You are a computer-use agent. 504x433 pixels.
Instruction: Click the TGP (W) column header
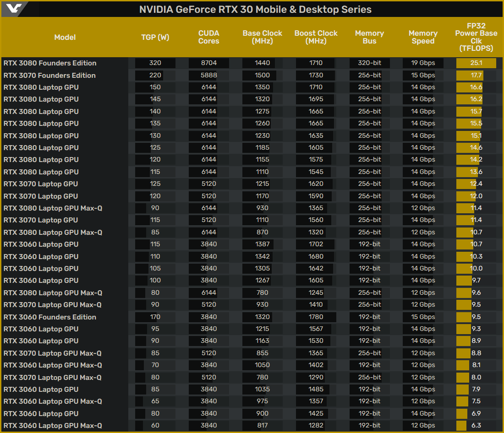pyautogui.click(x=155, y=38)
